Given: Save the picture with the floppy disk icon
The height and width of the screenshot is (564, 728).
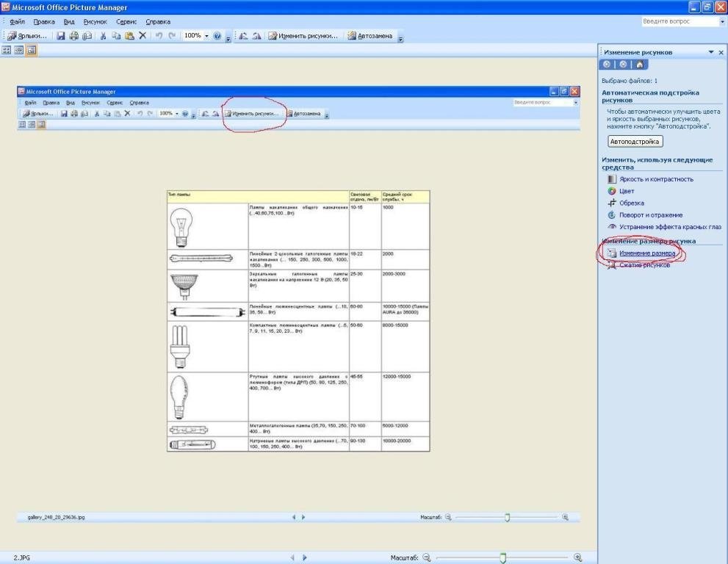Looking at the screenshot, I should (x=61, y=36).
